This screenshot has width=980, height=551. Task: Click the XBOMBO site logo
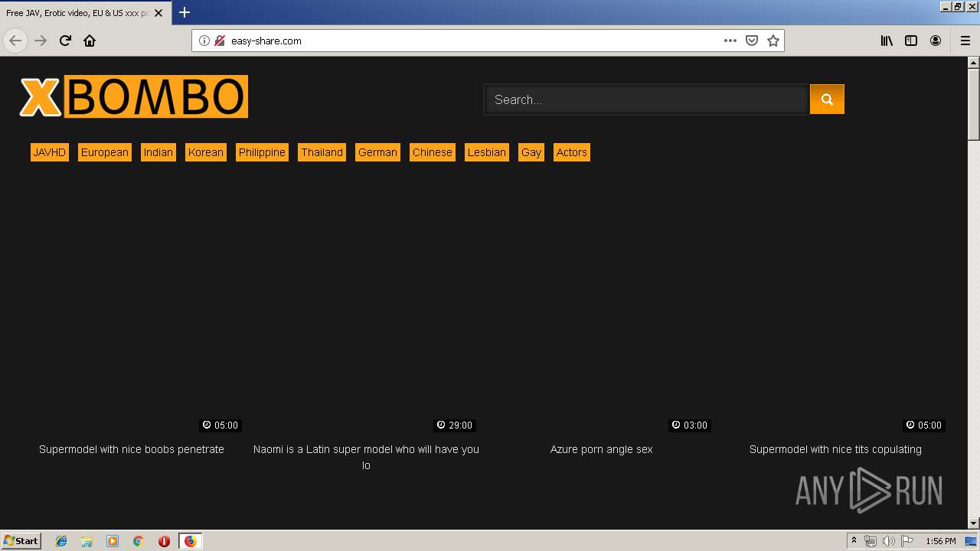(134, 96)
